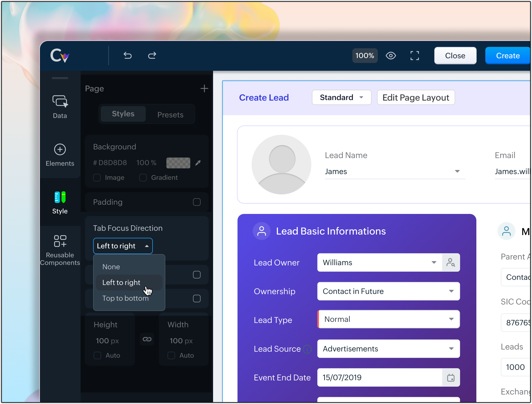Open preview with the eye icon
Screen dimensions: 532x404
391,56
